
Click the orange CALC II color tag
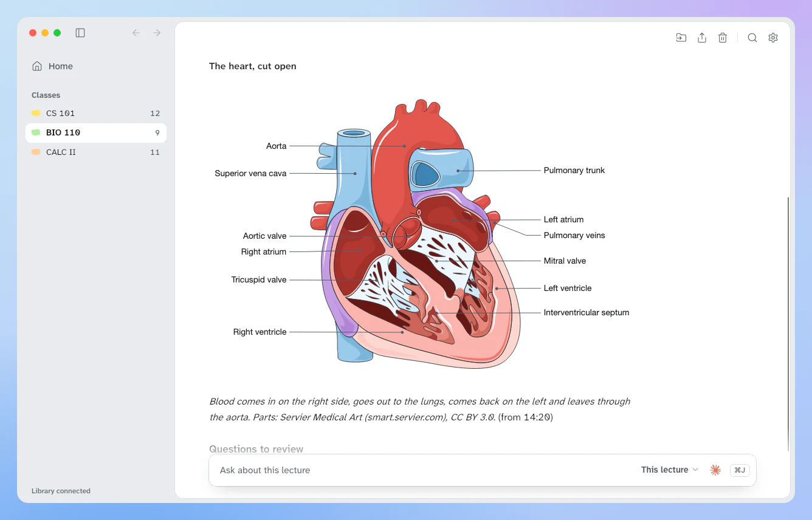[36, 152]
